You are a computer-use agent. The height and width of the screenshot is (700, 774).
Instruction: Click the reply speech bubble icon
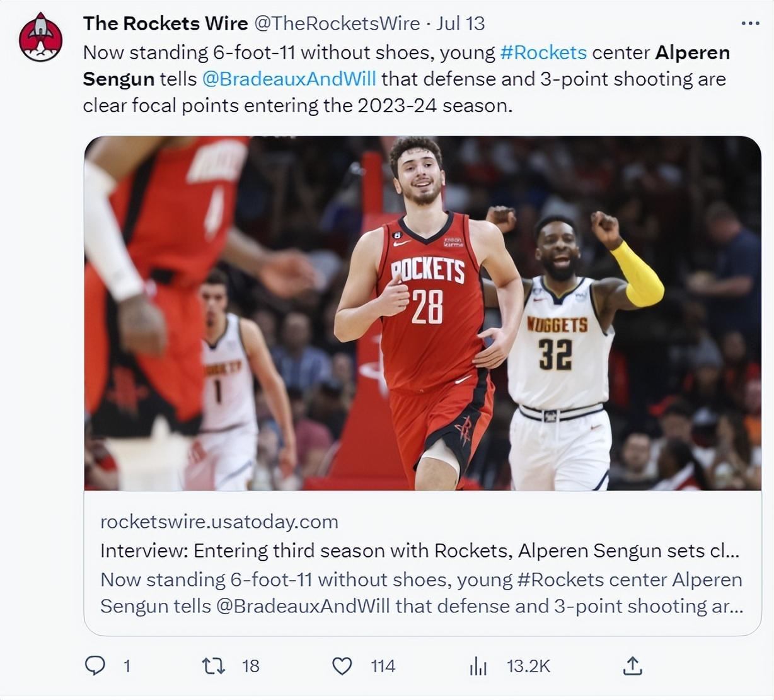coord(95,665)
